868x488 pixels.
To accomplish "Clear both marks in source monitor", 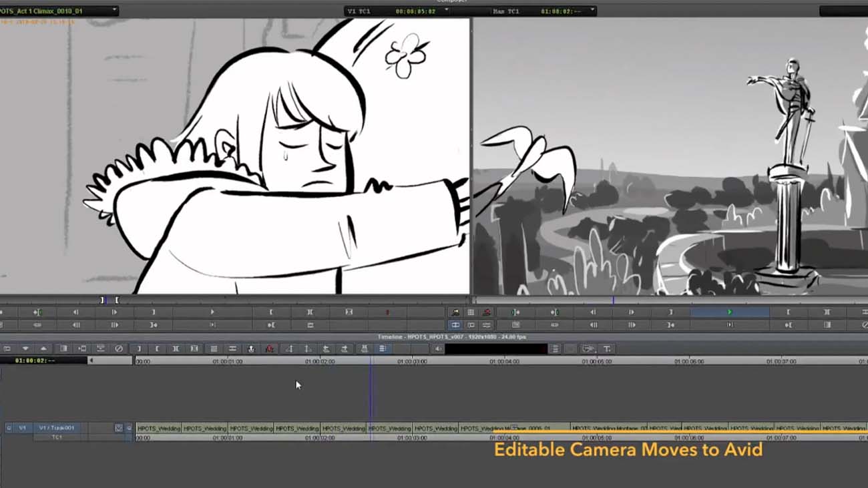I will click(x=349, y=312).
